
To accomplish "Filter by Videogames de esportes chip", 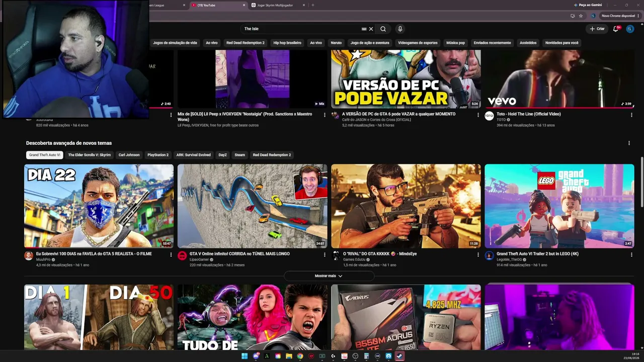I will point(418,43).
